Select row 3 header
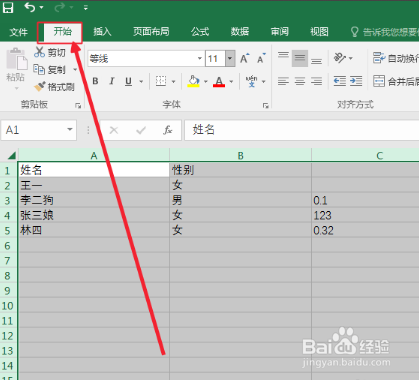Screen dimensions: 419x380 coord(8,201)
